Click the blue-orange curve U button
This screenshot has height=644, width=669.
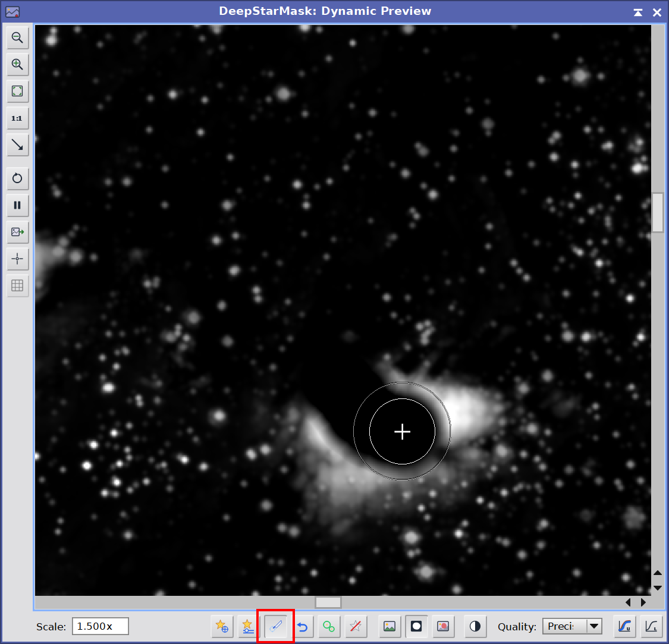point(624,626)
